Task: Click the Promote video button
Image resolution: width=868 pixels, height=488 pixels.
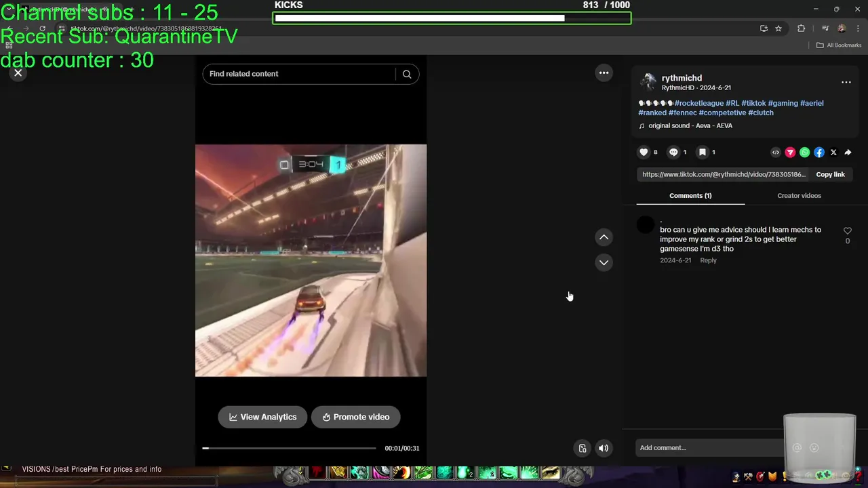Action: pos(355,417)
